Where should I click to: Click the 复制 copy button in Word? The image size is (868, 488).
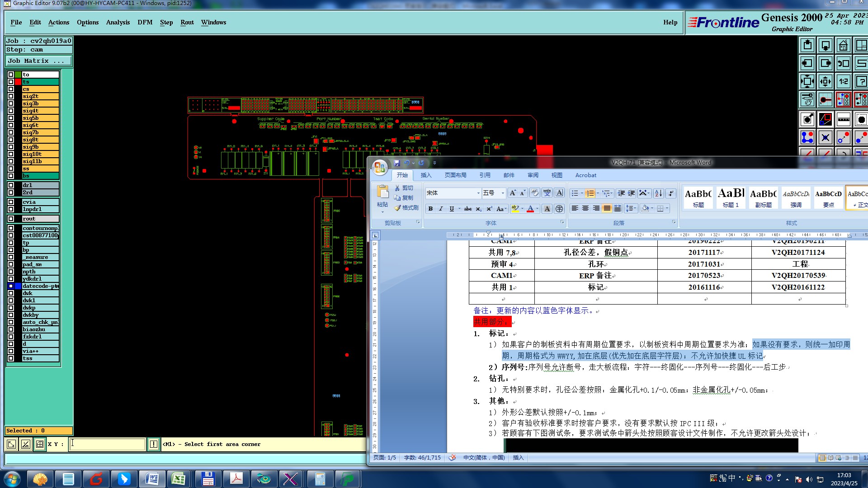coord(403,198)
